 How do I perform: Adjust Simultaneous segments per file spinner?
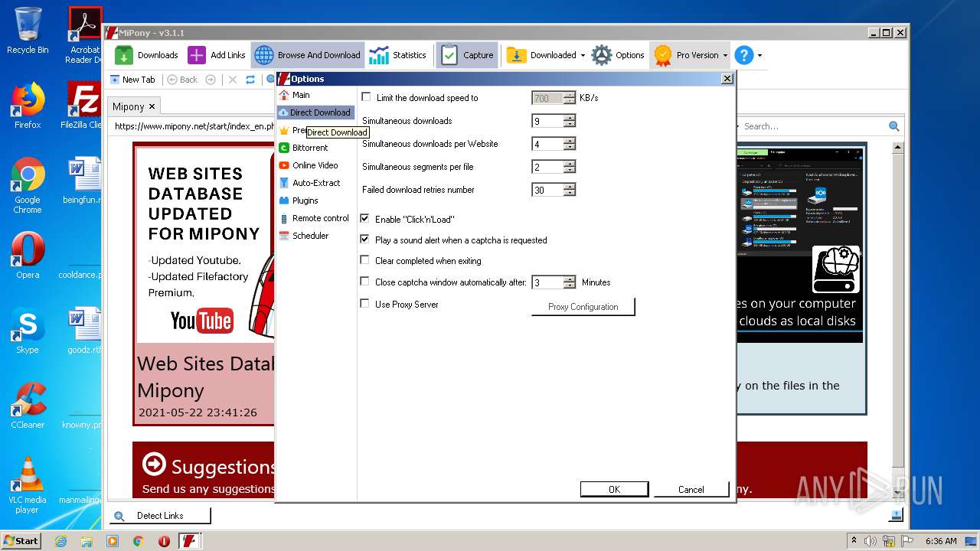[x=569, y=167]
